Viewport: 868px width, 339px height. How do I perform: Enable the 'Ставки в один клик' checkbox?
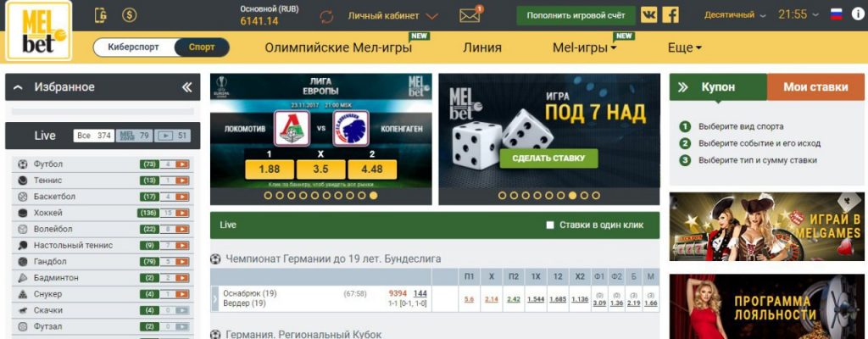(x=549, y=225)
